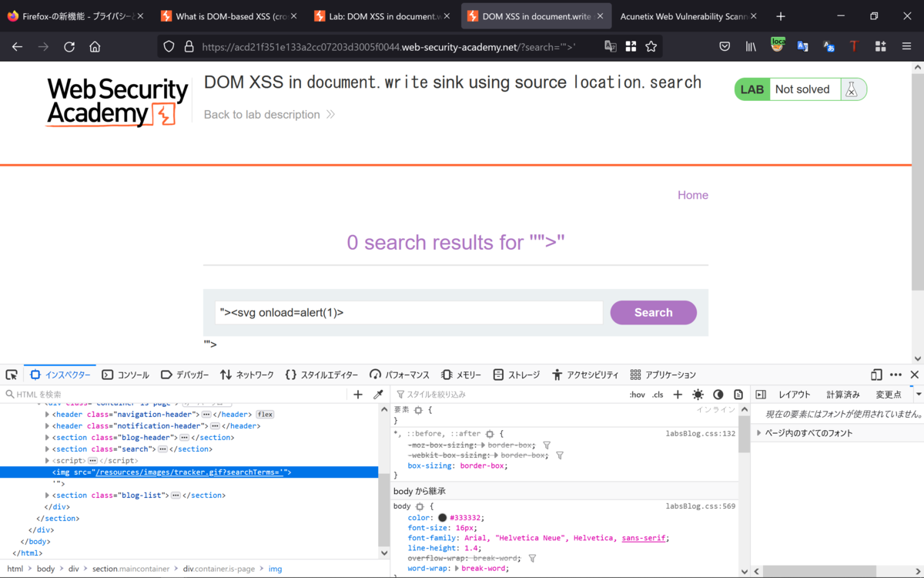
Task: Reload the current page
Action: point(69,46)
